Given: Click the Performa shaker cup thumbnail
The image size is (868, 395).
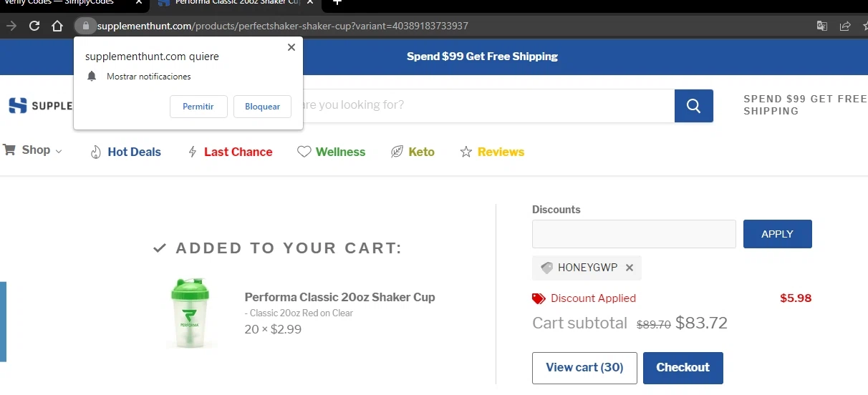Looking at the screenshot, I should point(191,313).
